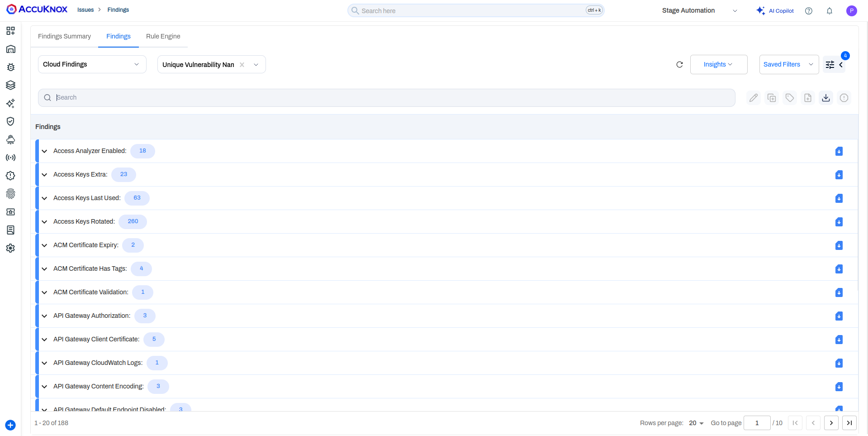
Task: Download the Access Keys Rotated group
Action: click(x=839, y=222)
